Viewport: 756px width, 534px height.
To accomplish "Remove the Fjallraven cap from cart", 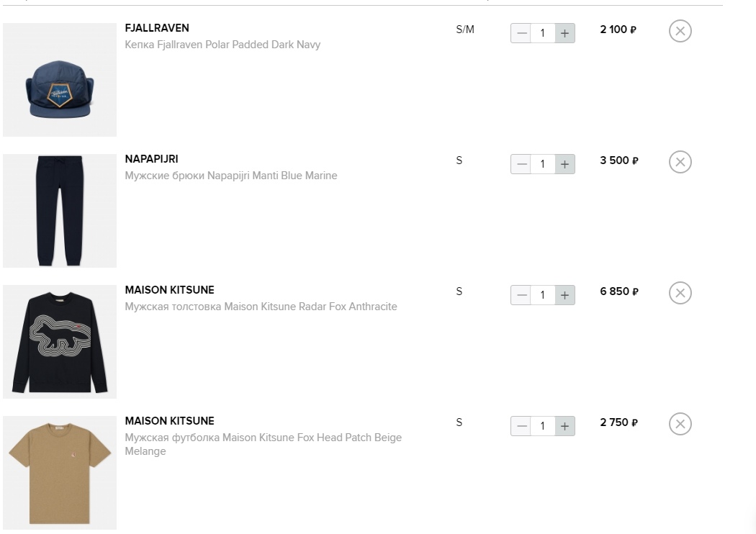I will point(680,32).
